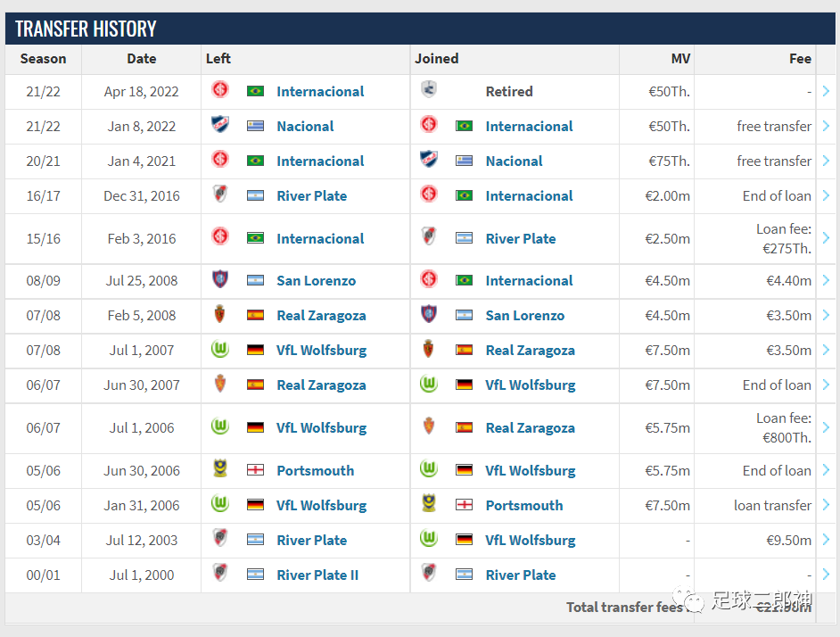This screenshot has width=840, height=637.
Task: Click Nacional crest in Jan 8, 2022 Left column
Action: click(x=219, y=124)
